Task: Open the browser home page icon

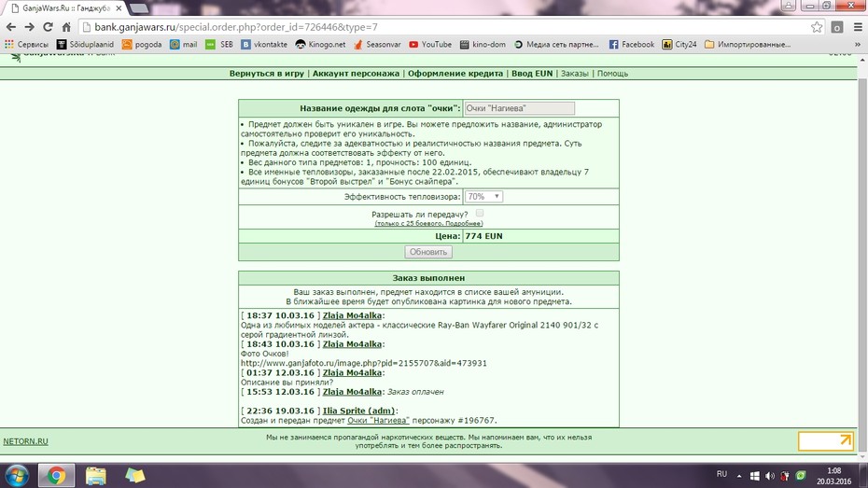Action: [66, 26]
